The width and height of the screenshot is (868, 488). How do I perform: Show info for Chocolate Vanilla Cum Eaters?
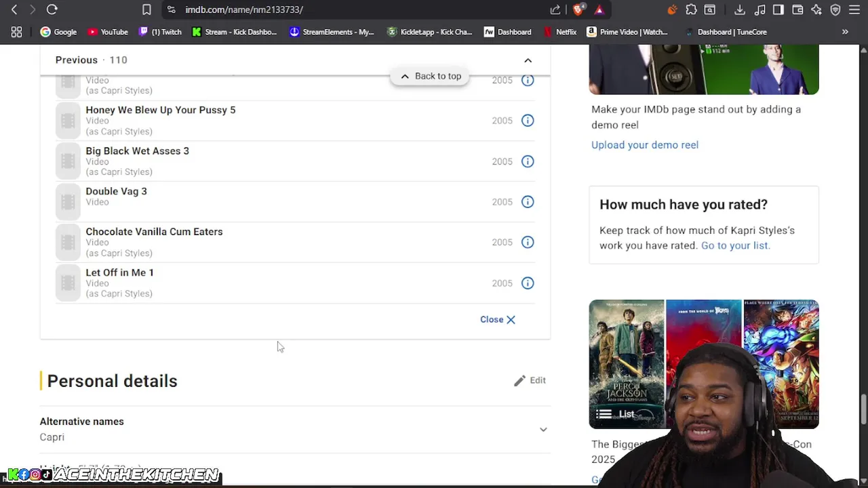pyautogui.click(x=528, y=242)
